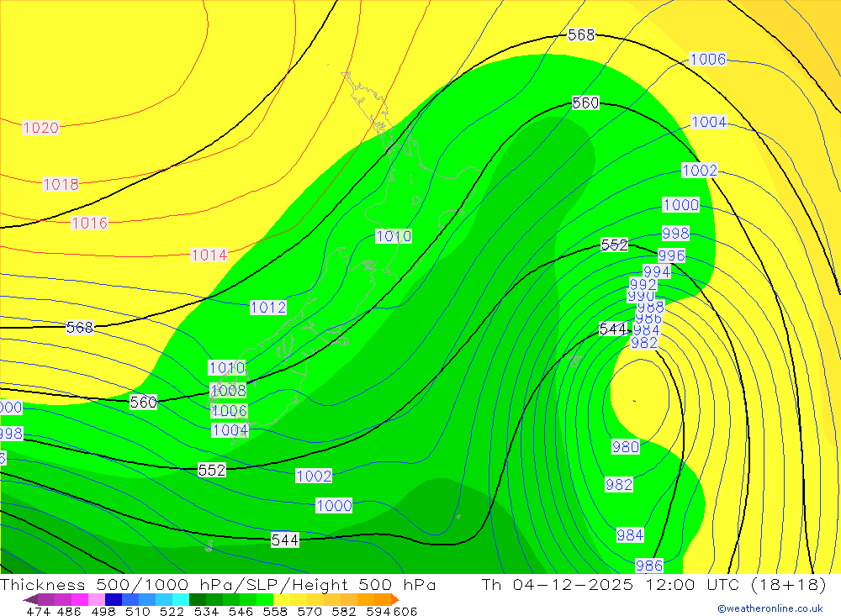Click the orange arrow at legend end

(395, 599)
